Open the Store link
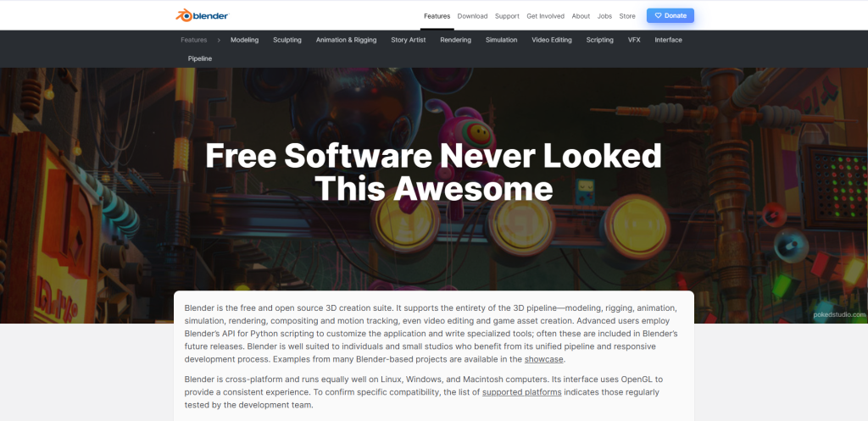The width and height of the screenshot is (868, 421). [x=627, y=16]
